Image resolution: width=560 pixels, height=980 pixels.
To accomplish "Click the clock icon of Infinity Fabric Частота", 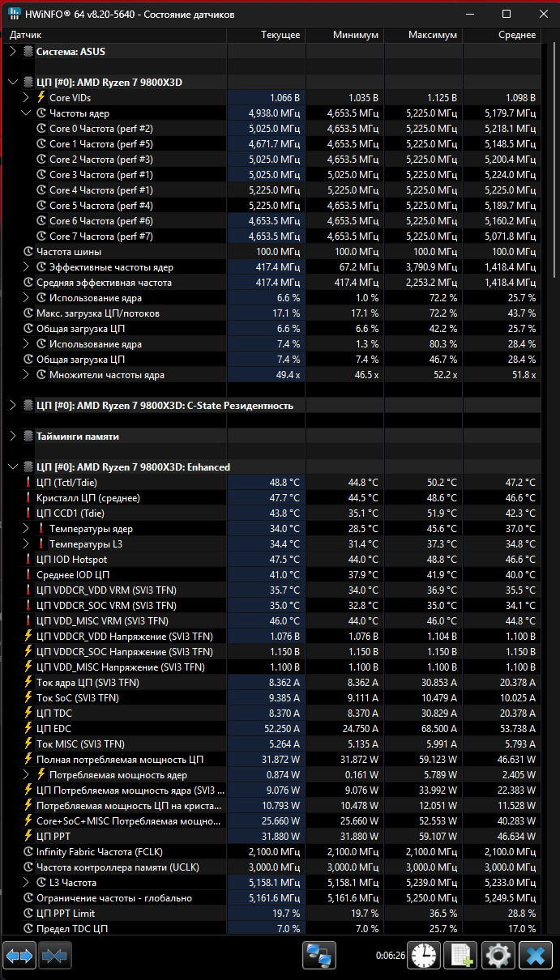I will coord(28,852).
